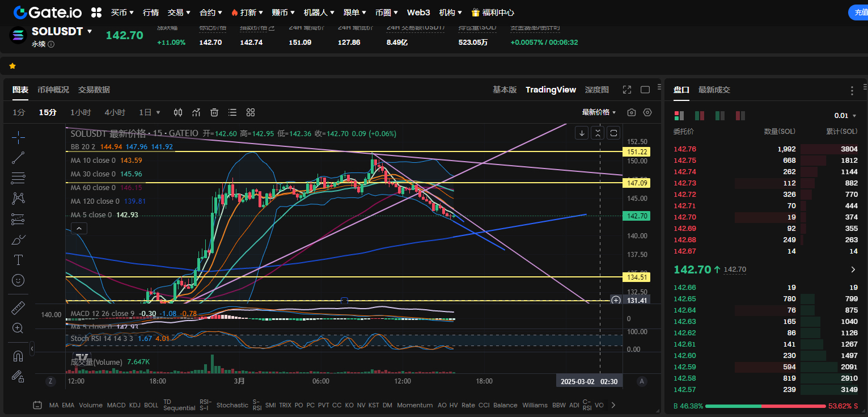Toggle the Z timezone button
Image resolution: width=868 pixels, height=417 pixels.
[50, 381]
